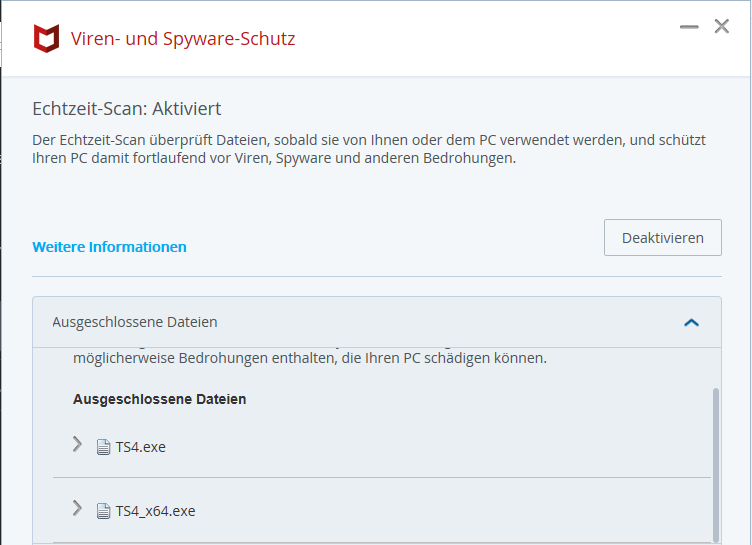Screen dimensions: 752x545
Task: Click the Ausgeschlossene Dateien panel header label
Action: click(x=135, y=322)
